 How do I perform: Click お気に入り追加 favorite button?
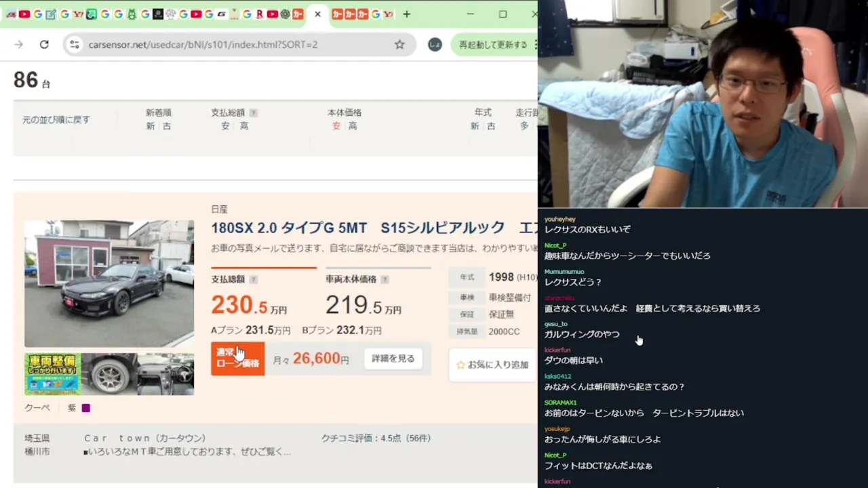click(493, 365)
